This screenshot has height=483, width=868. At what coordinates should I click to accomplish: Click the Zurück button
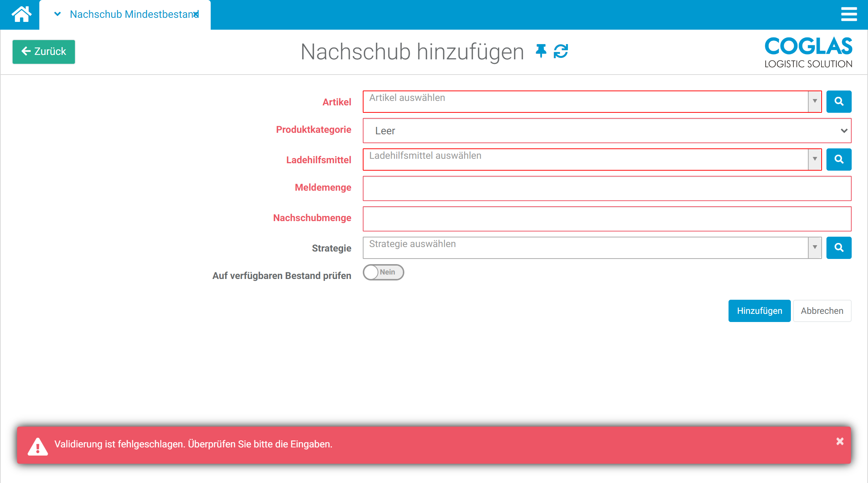(x=43, y=52)
